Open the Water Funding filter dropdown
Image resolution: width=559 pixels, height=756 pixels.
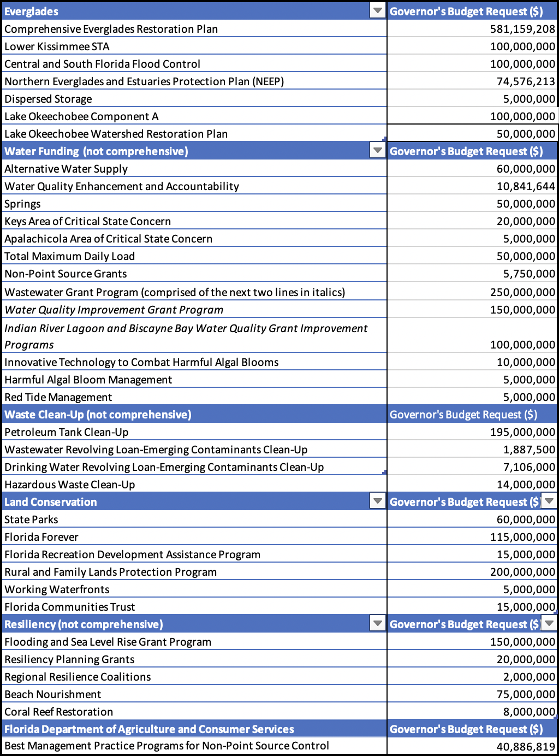pos(377,151)
